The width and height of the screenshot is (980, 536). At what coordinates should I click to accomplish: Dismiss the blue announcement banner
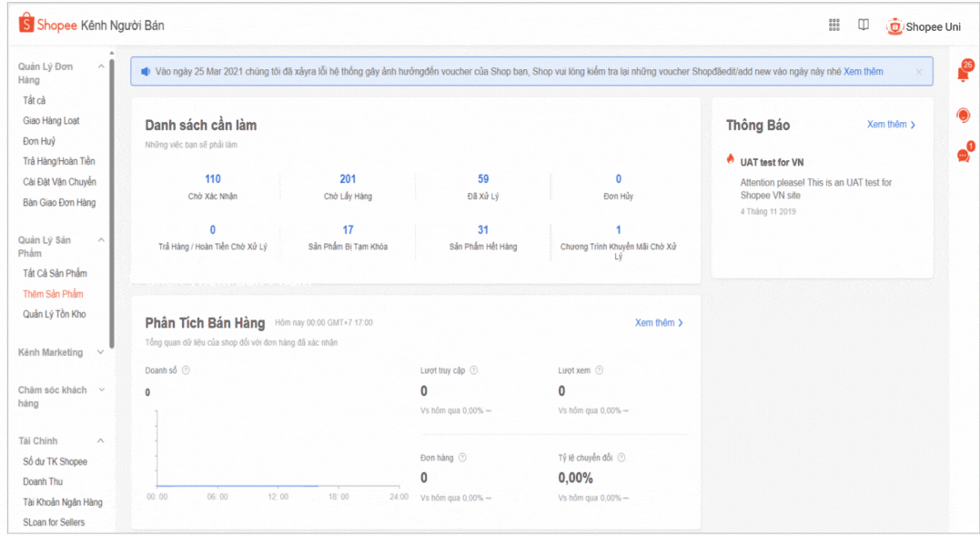point(919,72)
